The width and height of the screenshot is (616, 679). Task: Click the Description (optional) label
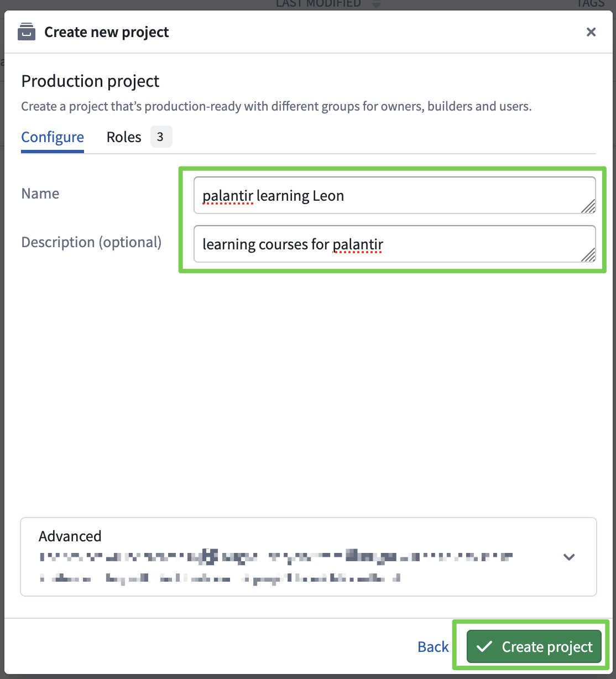tap(91, 242)
